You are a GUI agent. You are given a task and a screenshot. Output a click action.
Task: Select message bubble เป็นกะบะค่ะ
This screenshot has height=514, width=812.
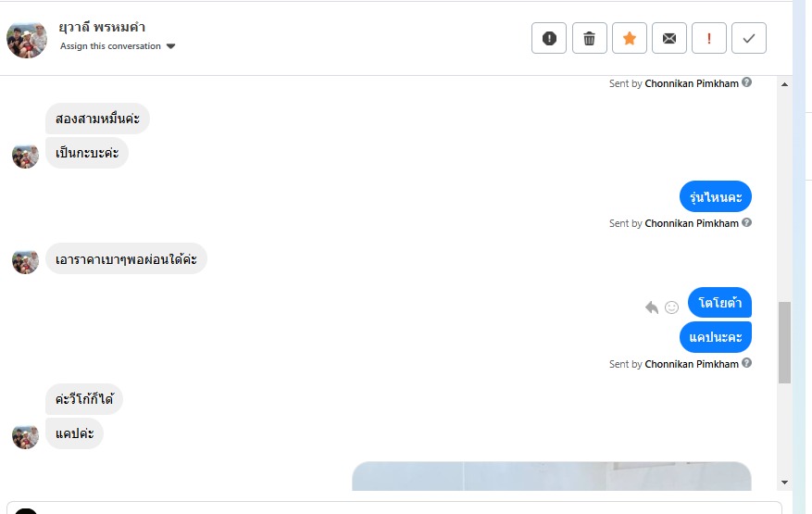point(87,153)
